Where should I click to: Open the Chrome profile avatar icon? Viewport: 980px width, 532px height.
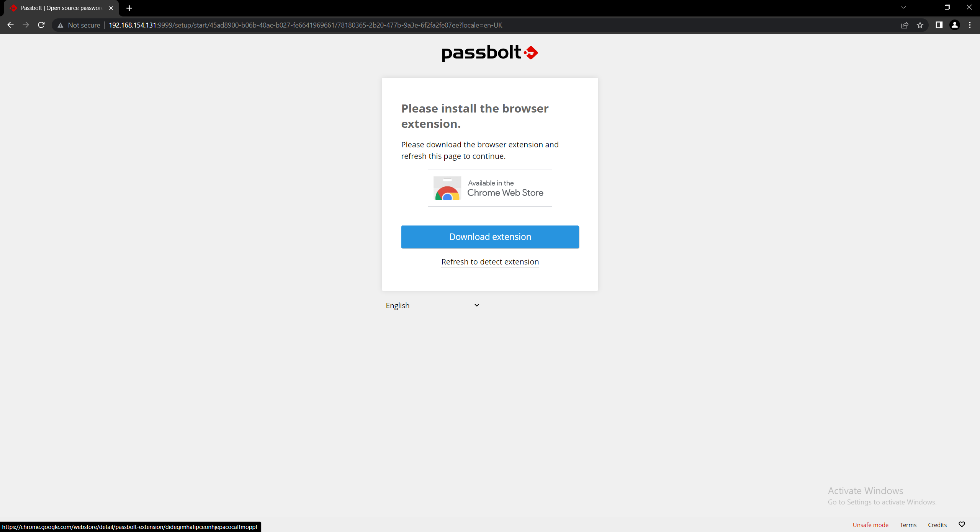click(x=954, y=25)
